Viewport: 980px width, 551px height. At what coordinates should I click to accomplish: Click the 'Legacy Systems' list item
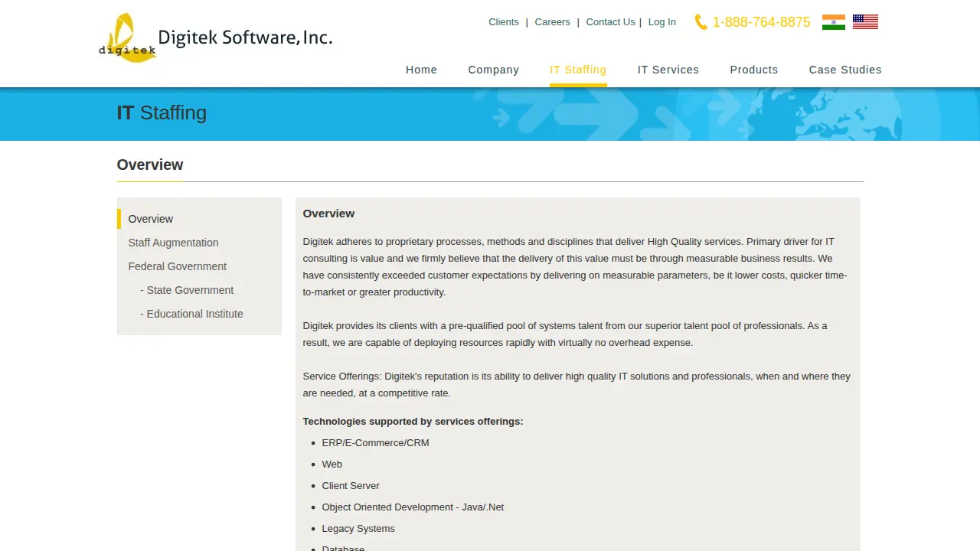click(x=358, y=529)
